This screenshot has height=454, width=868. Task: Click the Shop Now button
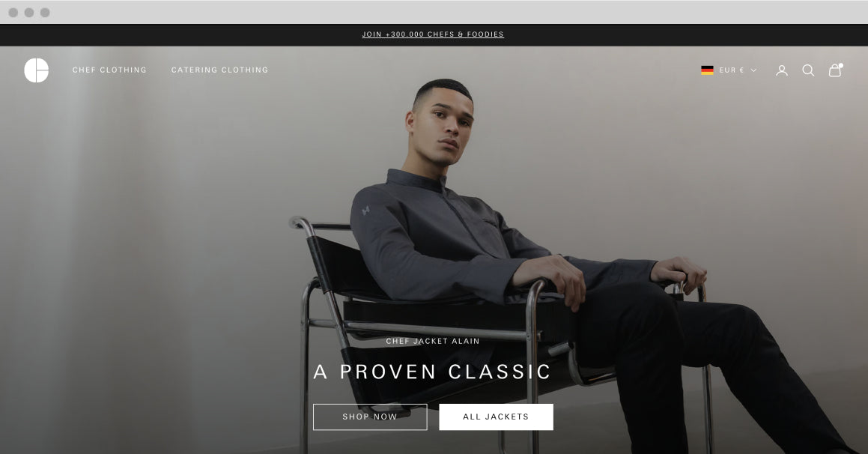click(370, 417)
